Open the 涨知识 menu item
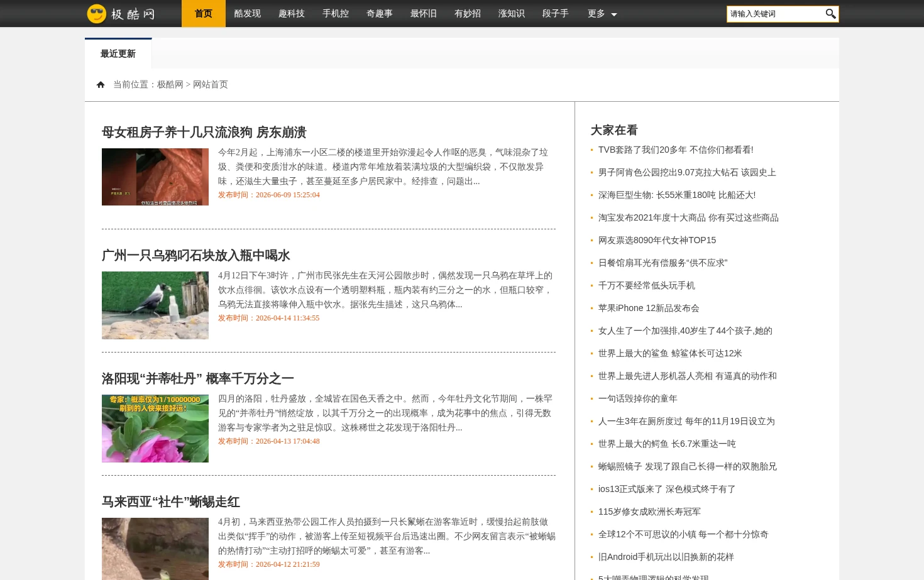This screenshot has height=580, width=924. pyautogui.click(x=512, y=14)
